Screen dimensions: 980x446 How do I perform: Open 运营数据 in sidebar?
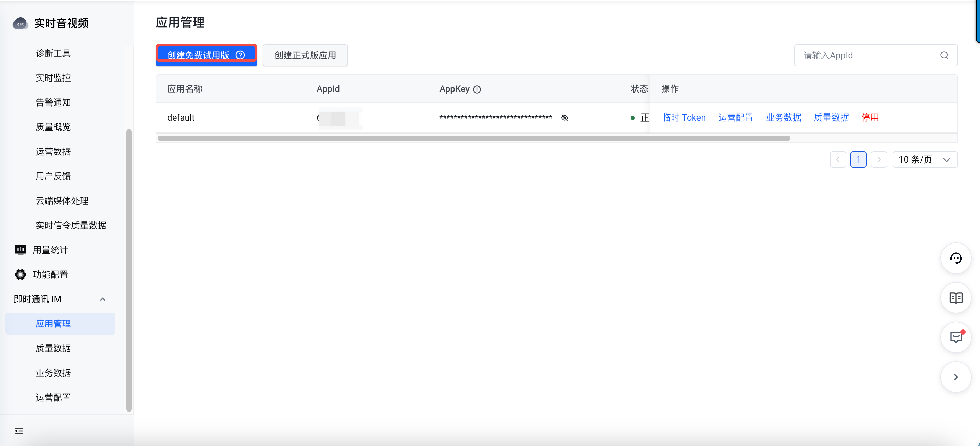tap(53, 152)
